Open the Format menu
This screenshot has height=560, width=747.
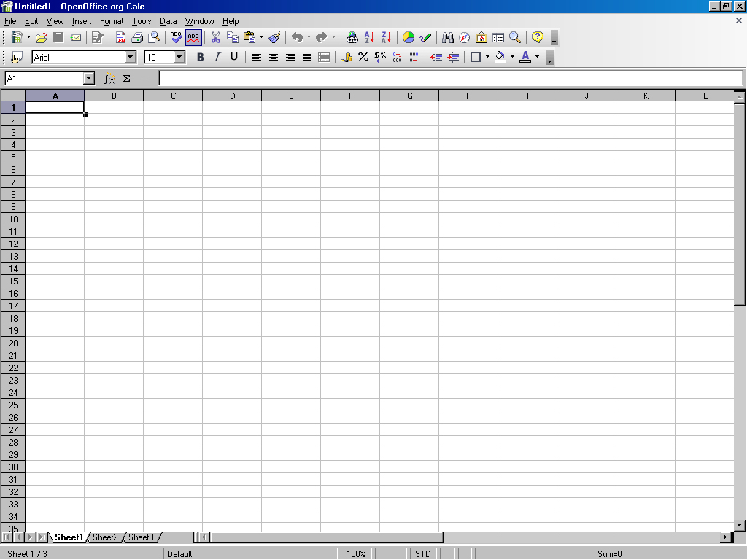(x=112, y=21)
